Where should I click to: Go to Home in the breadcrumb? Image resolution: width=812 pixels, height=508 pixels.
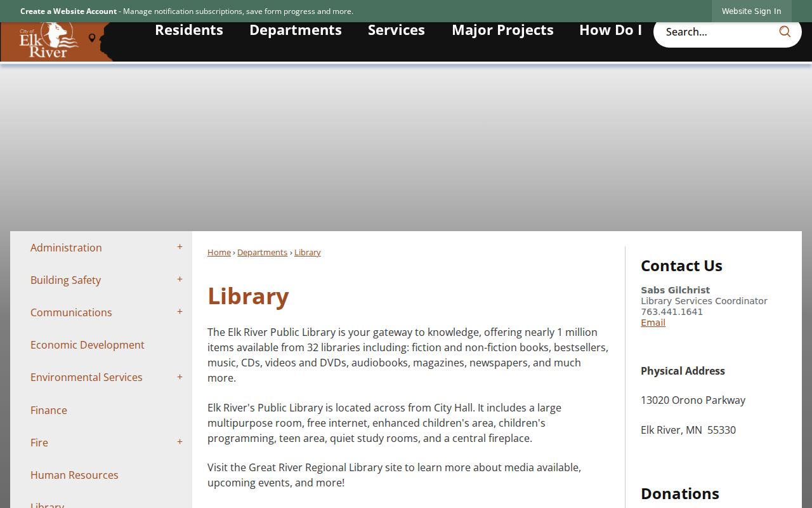(x=219, y=252)
